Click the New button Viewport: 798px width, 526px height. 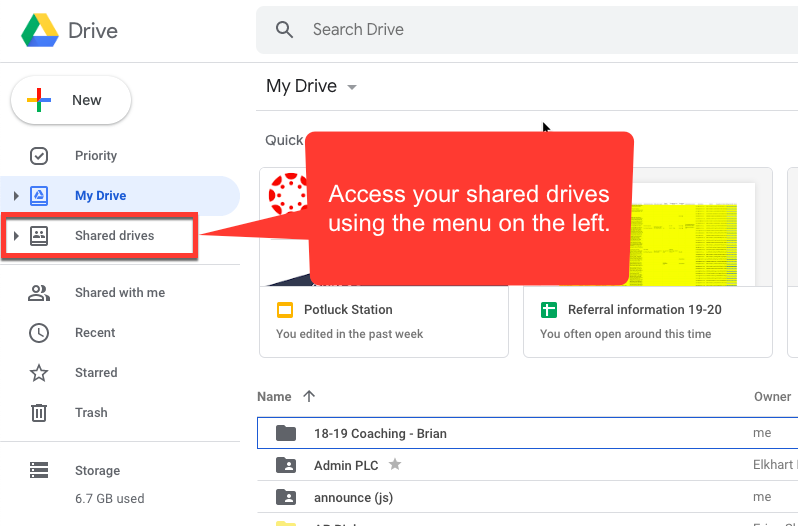pyautogui.click(x=71, y=100)
